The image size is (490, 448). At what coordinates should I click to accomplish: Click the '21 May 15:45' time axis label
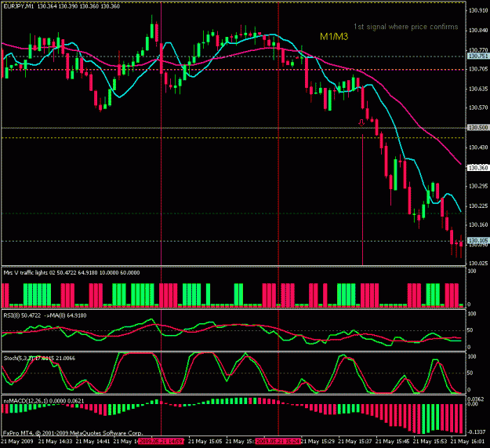pos(393,442)
